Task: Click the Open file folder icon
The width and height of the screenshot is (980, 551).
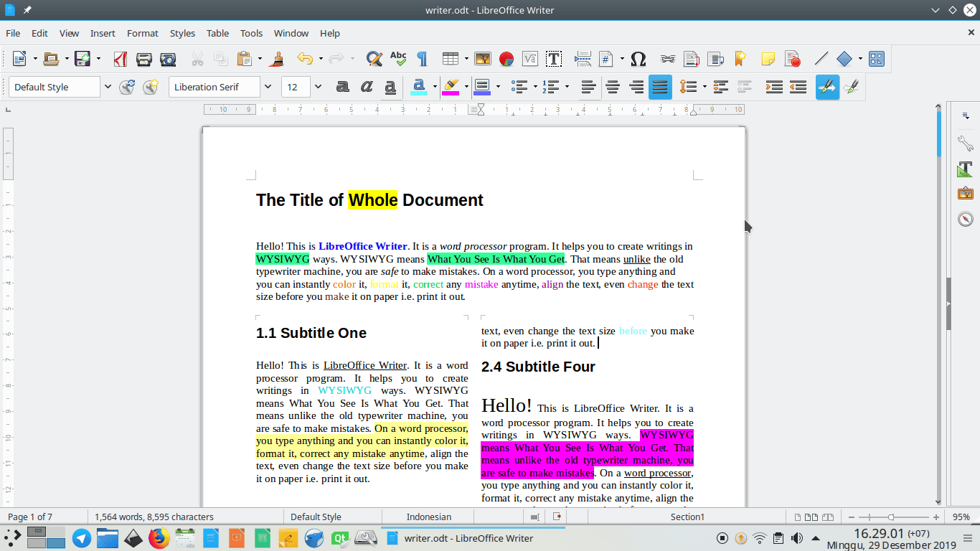Action: point(50,59)
